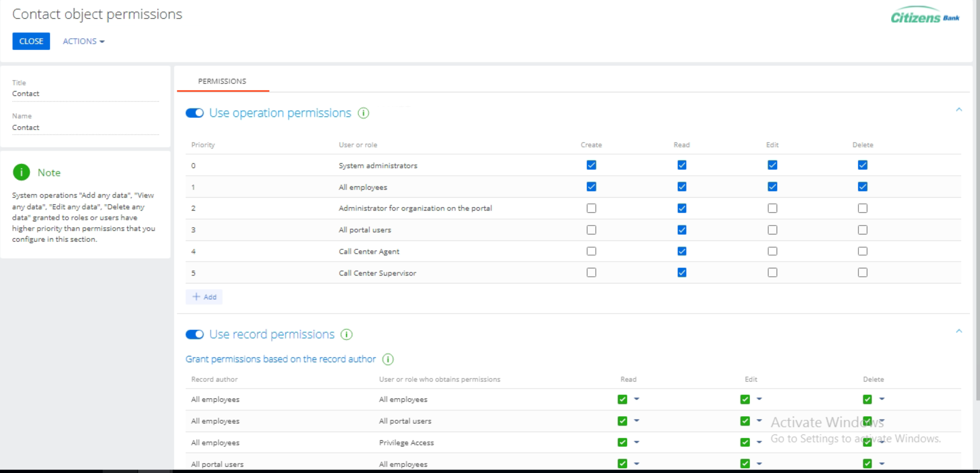Screen dimensions: 980x473
Task: Uncheck Read for All portal users
Action: (x=682, y=230)
